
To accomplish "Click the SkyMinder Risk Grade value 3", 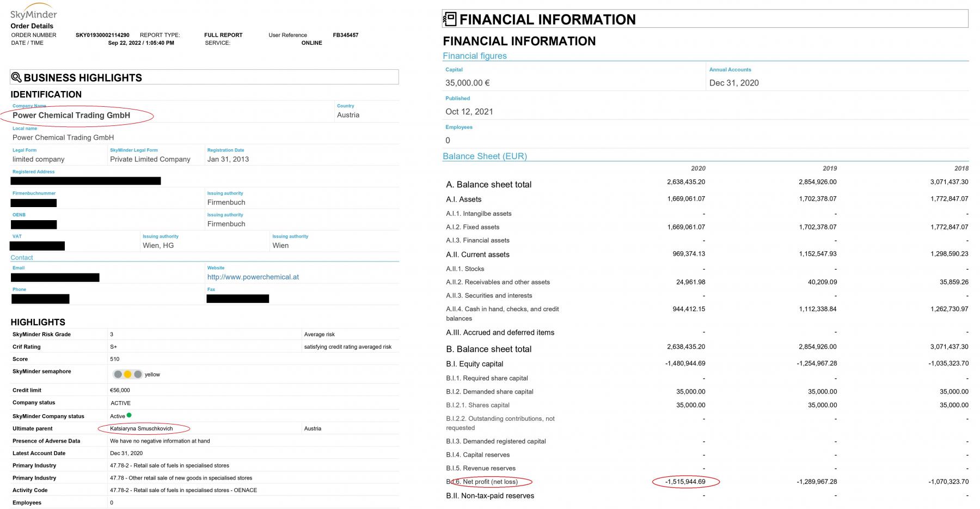I will point(112,334).
